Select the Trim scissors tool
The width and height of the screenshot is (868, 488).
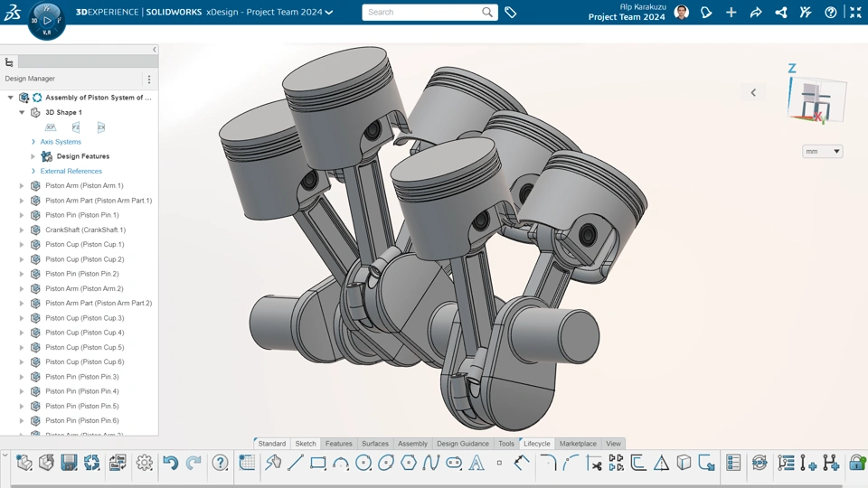594,463
